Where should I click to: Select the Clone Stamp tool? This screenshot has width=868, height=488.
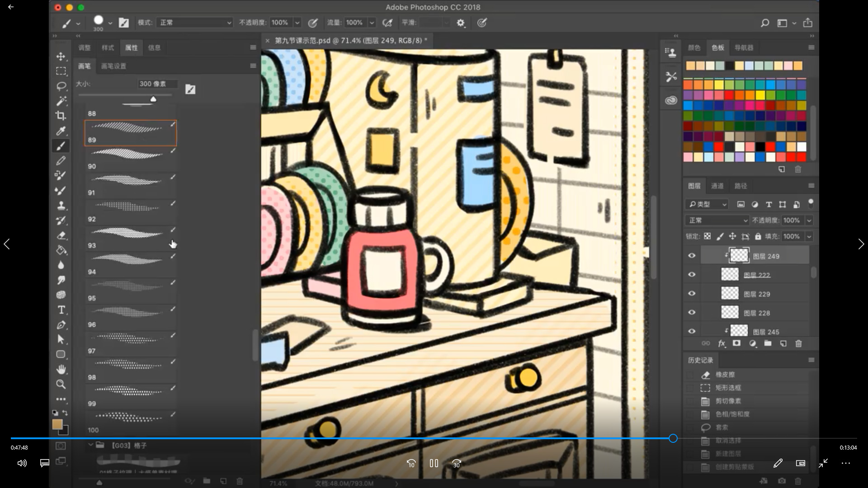pos(61,206)
